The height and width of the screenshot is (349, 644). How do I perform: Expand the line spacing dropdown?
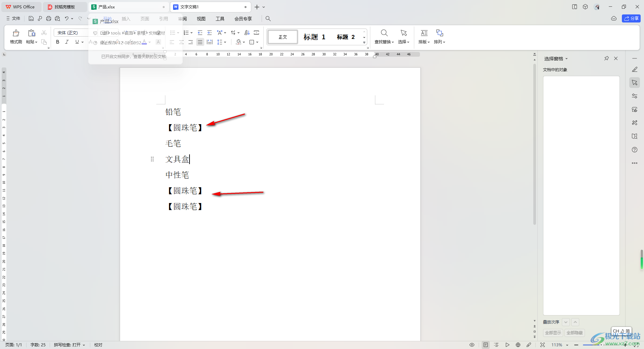[225, 42]
